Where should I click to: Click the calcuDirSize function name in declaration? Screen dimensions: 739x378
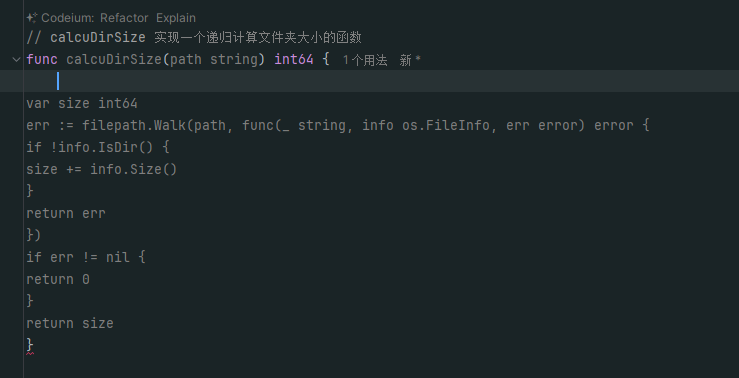114,59
